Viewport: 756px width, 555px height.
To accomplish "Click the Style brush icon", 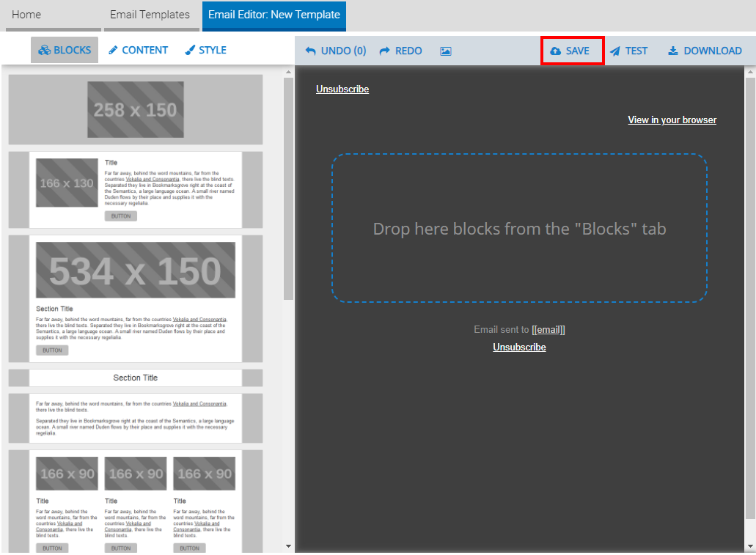I will pos(191,50).
